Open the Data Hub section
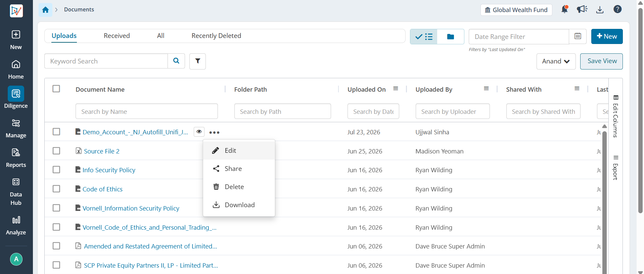This screenshot has height=274, width=644. (16, 192)
